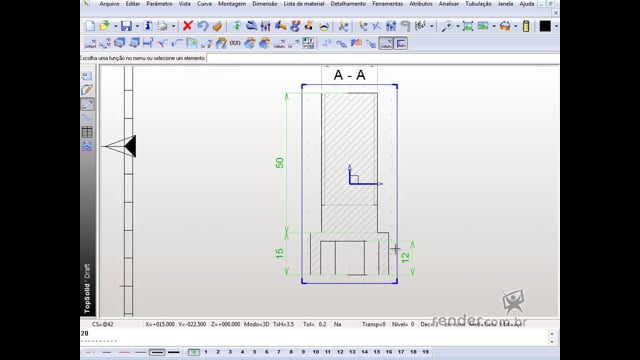Viewport: 640px width, 360px height.
Task: Click the open file folder icon
Action: (x=105, y=26)
